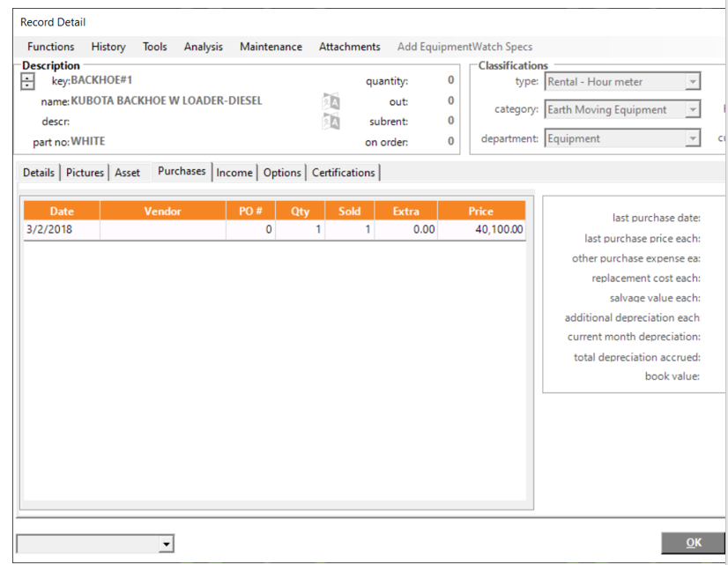Open the Functions menu

pos(50,47)
